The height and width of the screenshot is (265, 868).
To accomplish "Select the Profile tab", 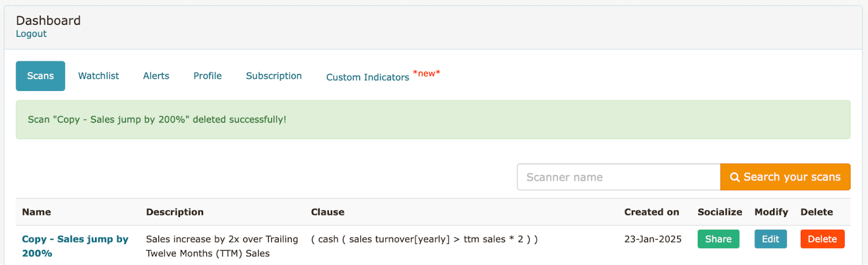I will tap(207, 76).
